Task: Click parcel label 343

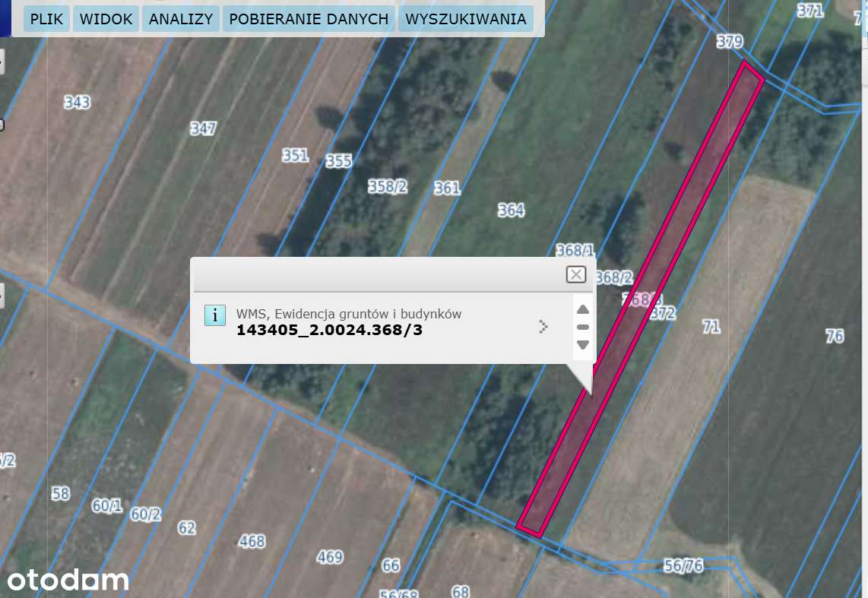Action: pyautogui.click(x=77, y=102)
